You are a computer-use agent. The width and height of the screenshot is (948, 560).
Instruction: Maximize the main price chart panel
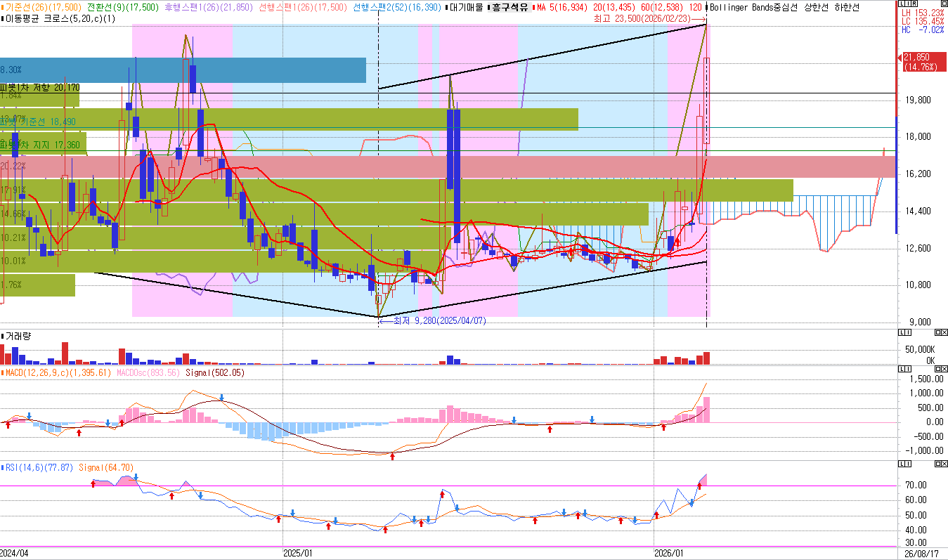pos(944,4)
